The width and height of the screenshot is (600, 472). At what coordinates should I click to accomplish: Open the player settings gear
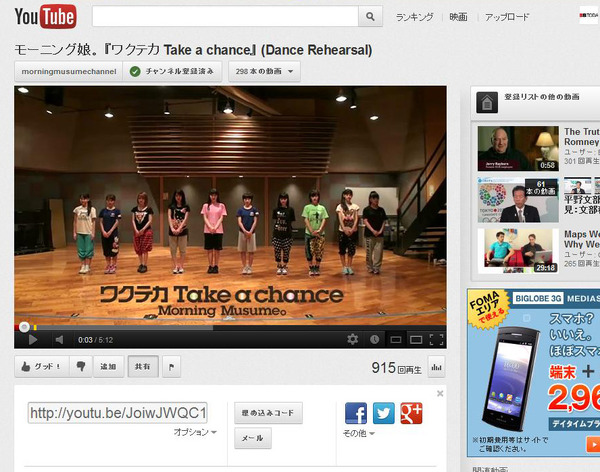[352, 340]
